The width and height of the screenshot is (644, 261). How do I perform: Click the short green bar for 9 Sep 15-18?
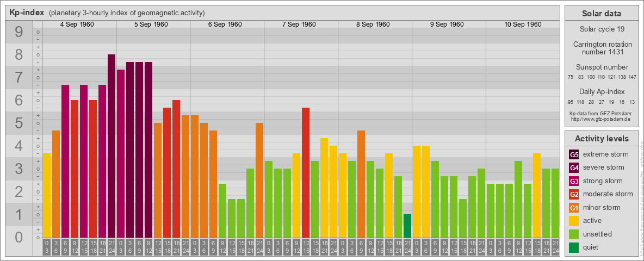tap(462, 218)
